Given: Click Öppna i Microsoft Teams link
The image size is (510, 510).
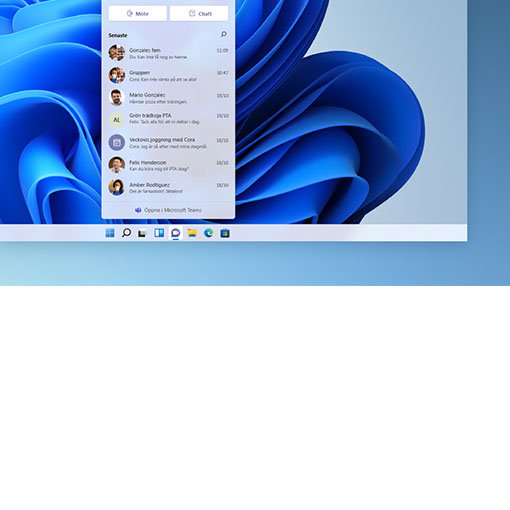Looking at the screenshot, I should coord(168,210).
